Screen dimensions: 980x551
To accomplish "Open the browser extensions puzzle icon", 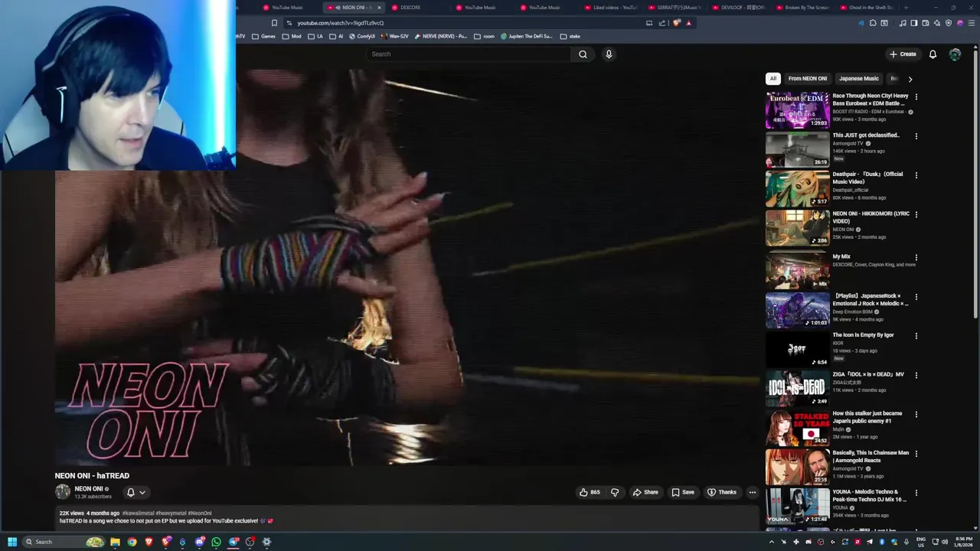I will point(873,23).
